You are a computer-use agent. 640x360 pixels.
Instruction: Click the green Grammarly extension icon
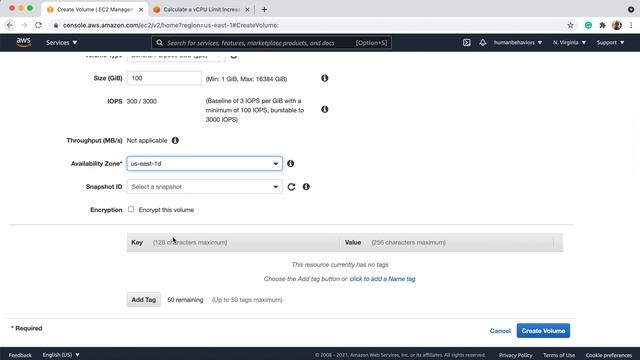click(588, 25)
